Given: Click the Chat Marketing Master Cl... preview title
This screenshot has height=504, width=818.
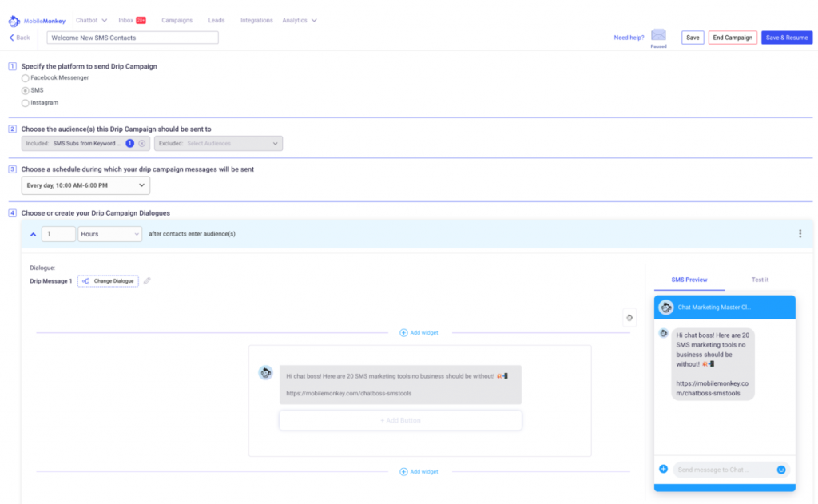Looking at the screenshot, I should (714, 308).
